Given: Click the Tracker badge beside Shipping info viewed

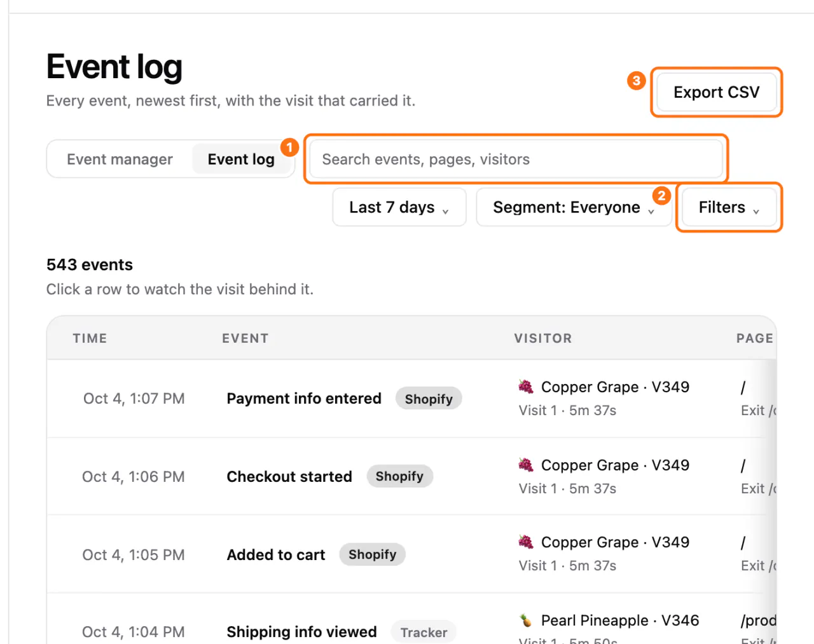Looking at the screenshot, I should click(424, 632).
